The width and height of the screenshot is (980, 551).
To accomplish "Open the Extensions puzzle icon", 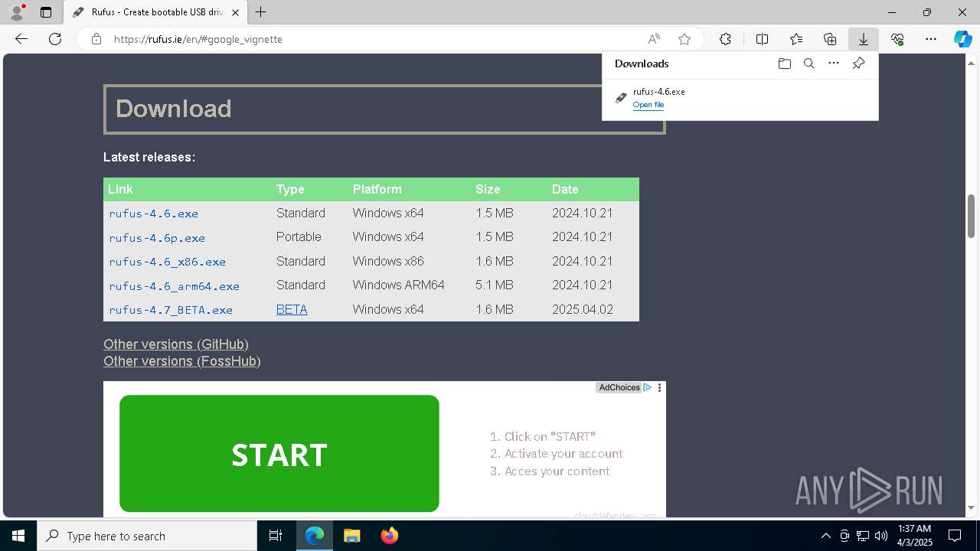I will click(725, 39).
